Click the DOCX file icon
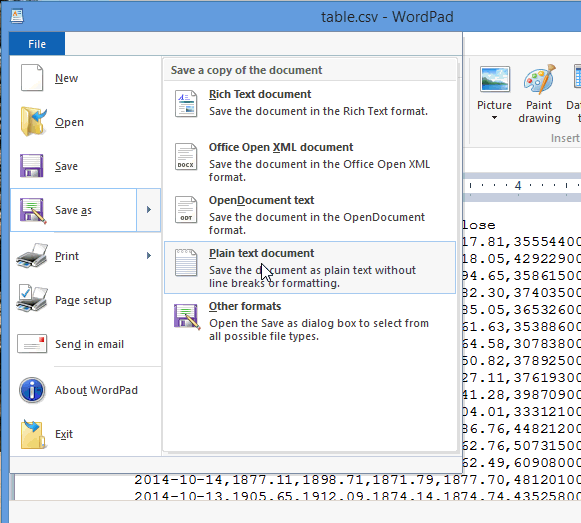 click(x=186, y=157)
